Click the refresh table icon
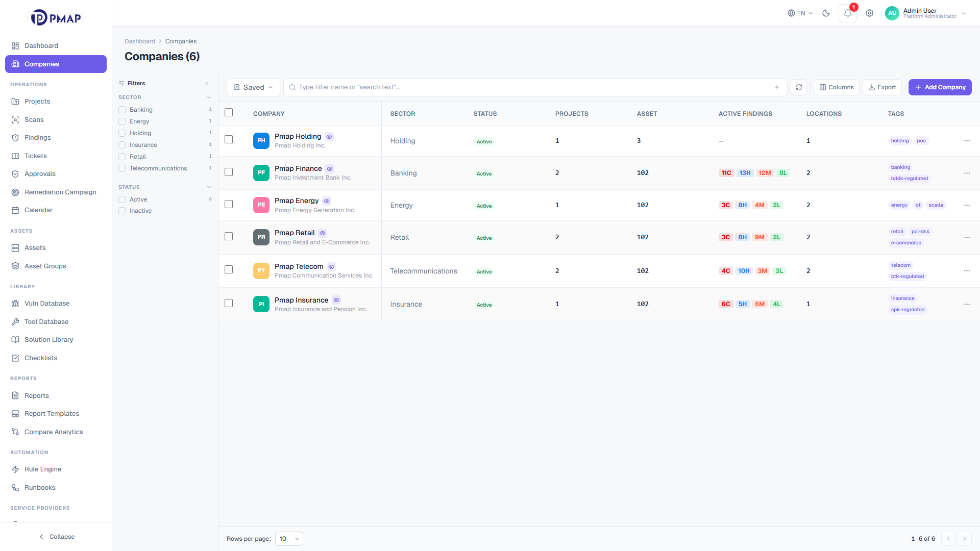 click(x=799, y=87)
